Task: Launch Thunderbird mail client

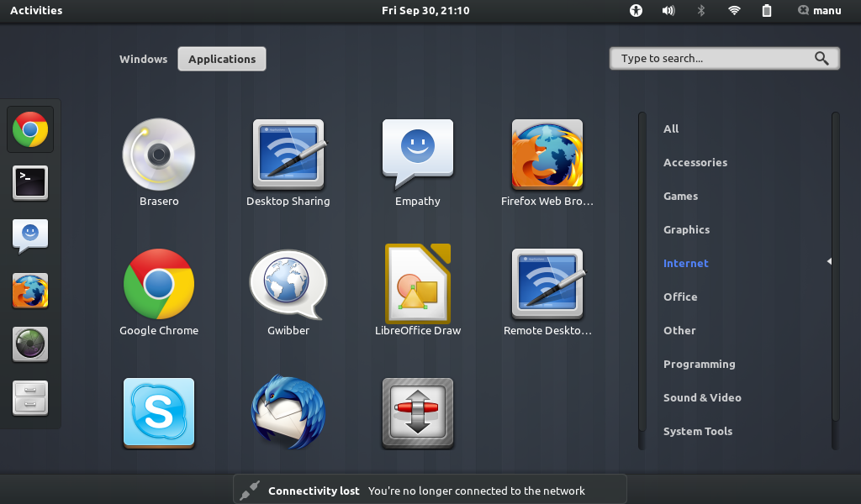Action: coord(288,412)
